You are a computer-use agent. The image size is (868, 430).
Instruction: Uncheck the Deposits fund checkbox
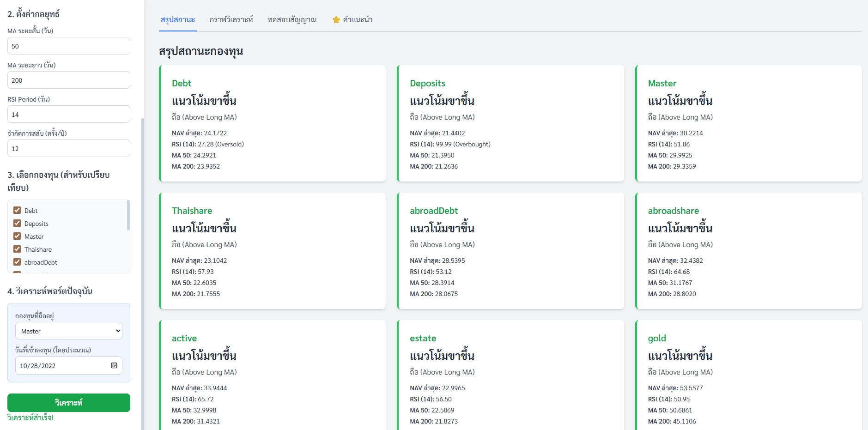17,223
